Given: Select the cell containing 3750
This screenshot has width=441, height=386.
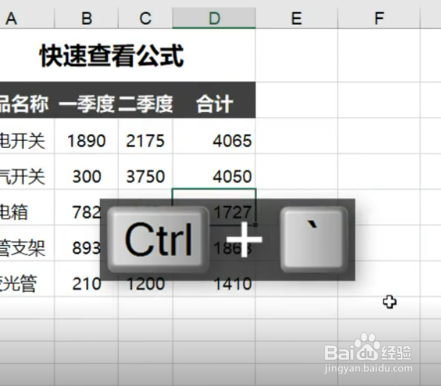Looking at the screenshot, I should coord(145,172).
